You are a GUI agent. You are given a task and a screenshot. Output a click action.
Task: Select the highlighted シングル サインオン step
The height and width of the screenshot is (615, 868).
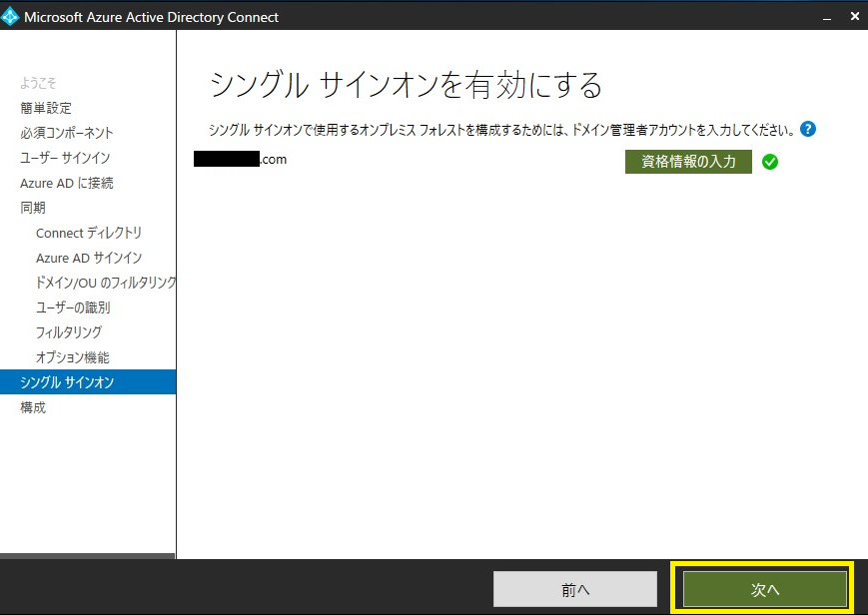[88, 382]
